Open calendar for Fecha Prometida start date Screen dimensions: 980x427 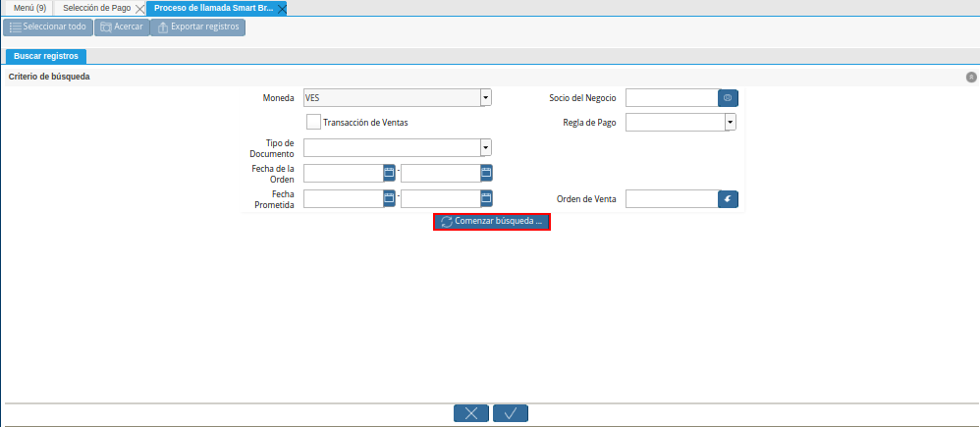tap(389, 198)
